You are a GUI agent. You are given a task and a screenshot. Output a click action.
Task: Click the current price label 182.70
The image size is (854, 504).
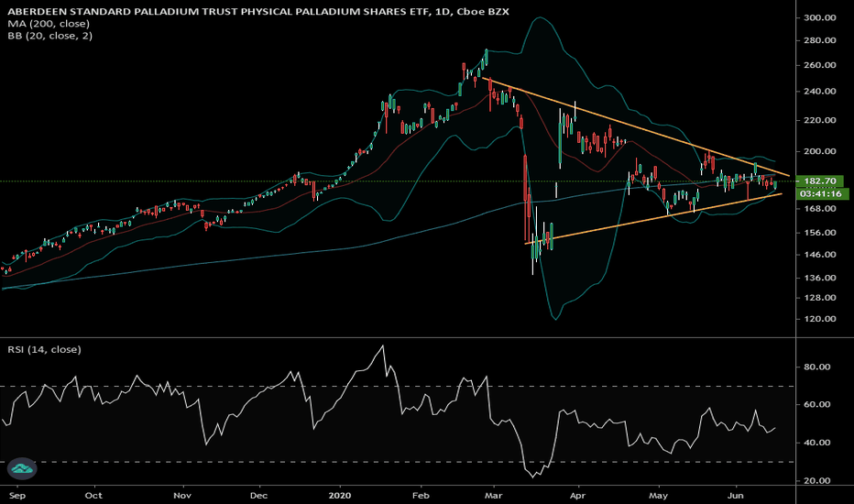pyautogui.click(x=820, y=181)
